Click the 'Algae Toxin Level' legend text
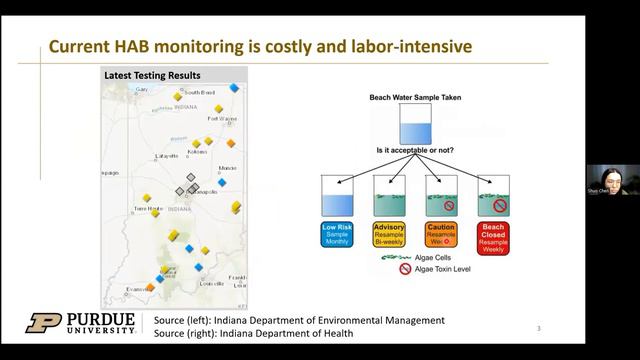This screenshot has width=640, height=360. [442, 269]
